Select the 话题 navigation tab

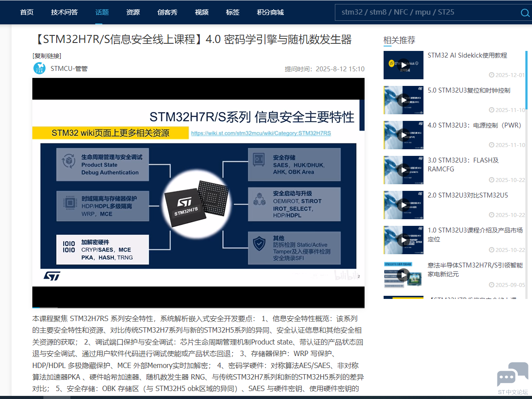[102, 12]
